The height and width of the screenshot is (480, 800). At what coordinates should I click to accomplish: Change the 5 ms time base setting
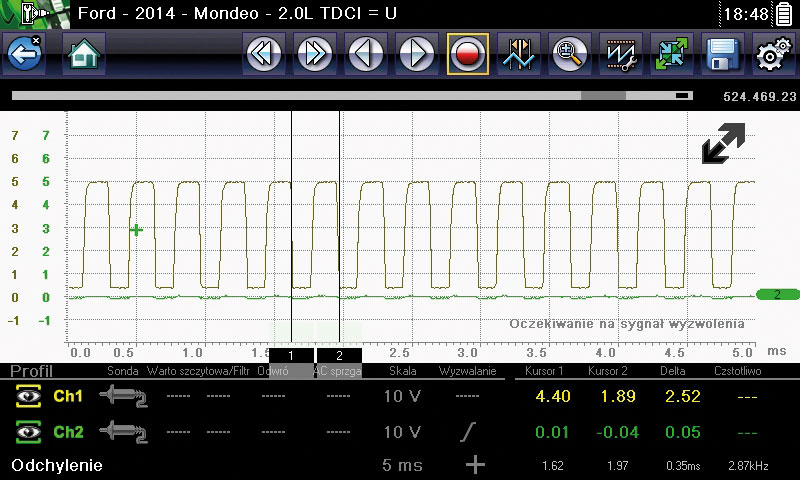click(x=402, y=465)
